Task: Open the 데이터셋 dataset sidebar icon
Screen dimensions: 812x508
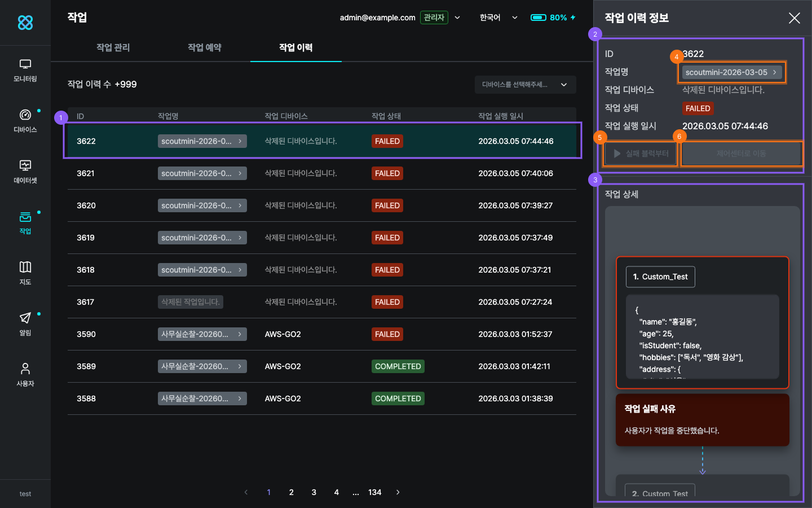Action: pyautogui.click(x=25, y=172)
